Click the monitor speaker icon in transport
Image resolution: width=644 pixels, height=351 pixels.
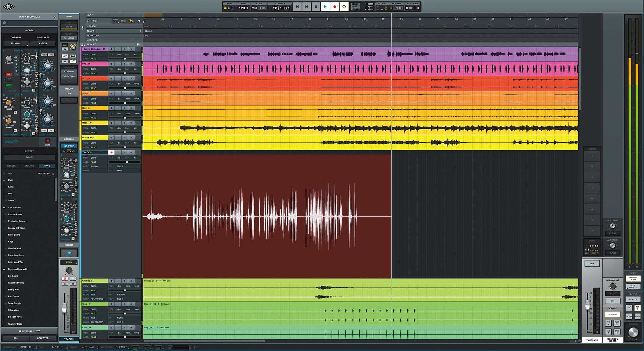(391, 8)
